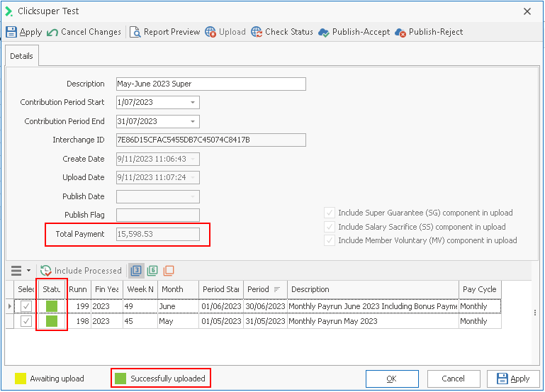Click Publish-Reject cloud icon
Image resolution: width=545 pixels, height=392 pixels.
point(400,32)
